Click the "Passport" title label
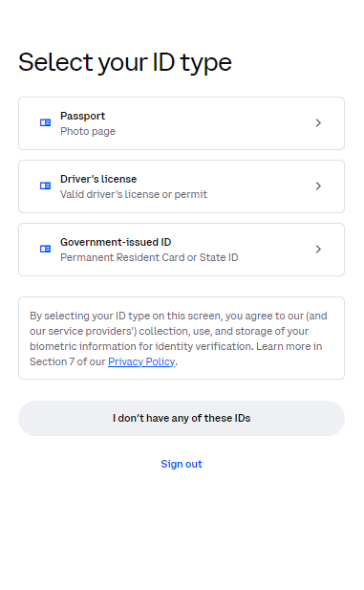 (83, 116)
